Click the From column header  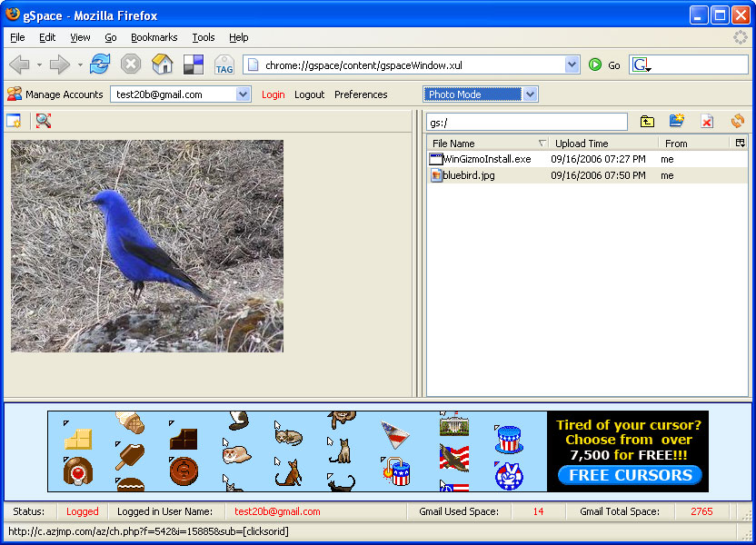(694, 144)
